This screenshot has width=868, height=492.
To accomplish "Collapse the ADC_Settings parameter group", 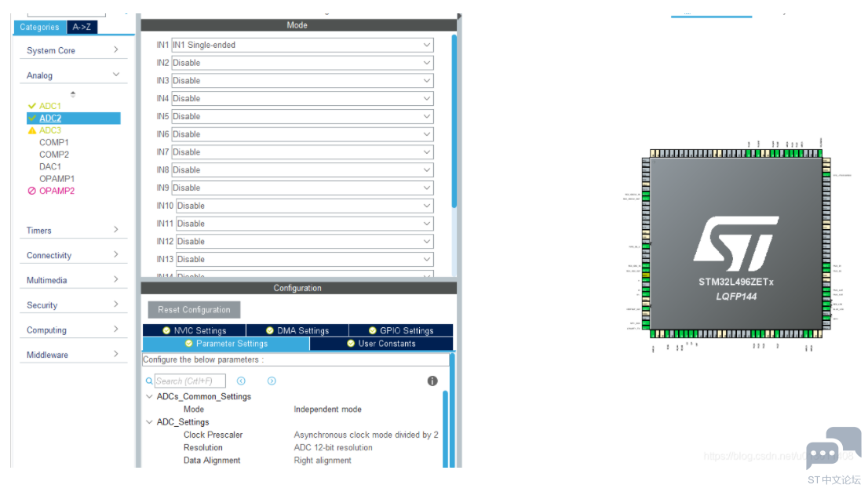I will (149, 422).
